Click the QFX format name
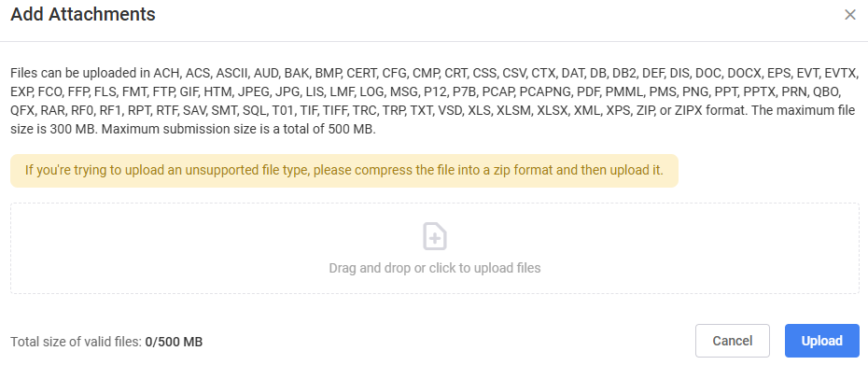Image resolution: width=868 pixels, height=365 pixels. 23,110
